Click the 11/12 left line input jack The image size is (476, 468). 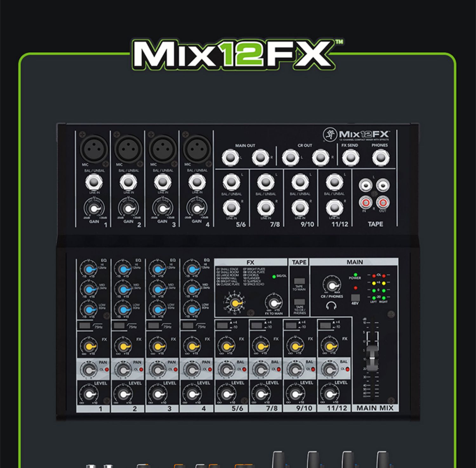pyautogui.click(x=334, y=182)
